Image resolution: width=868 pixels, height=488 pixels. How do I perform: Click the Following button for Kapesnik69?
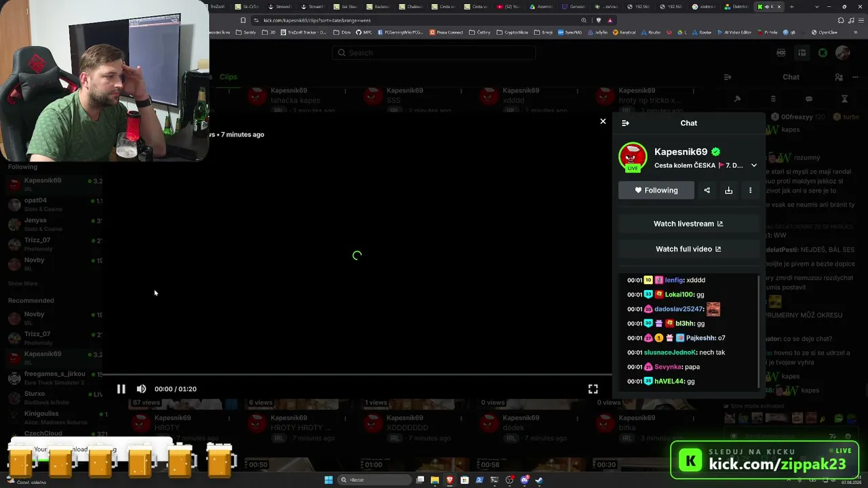coord(656,190)
